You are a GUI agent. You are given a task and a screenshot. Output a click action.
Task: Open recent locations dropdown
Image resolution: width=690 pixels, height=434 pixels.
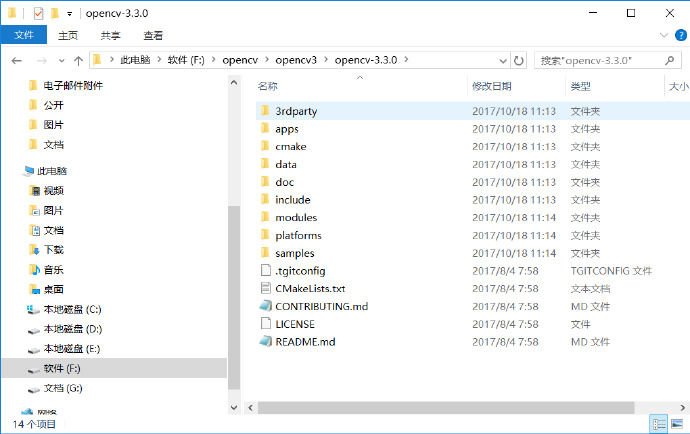click(x=62, y=61)
